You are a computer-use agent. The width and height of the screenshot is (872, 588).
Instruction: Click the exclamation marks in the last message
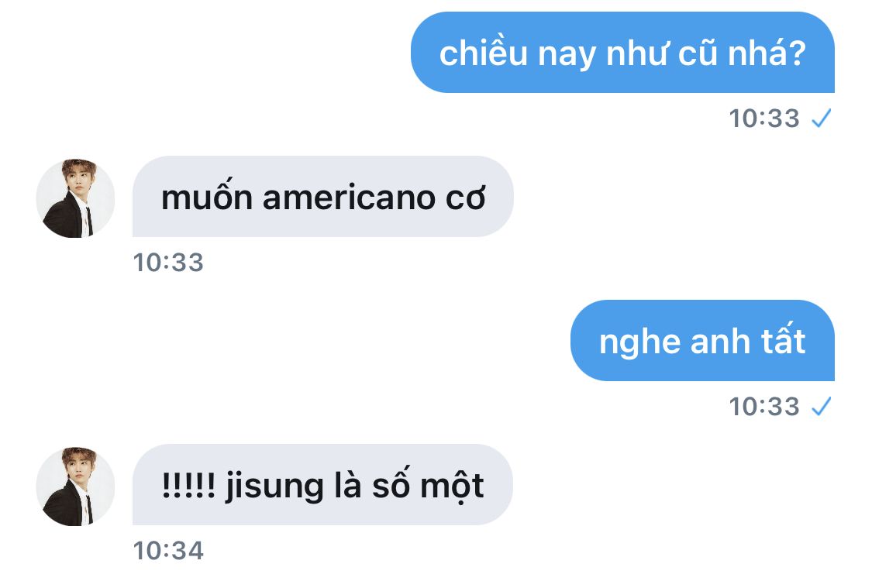pyautogui.click(x=188, y=486)
